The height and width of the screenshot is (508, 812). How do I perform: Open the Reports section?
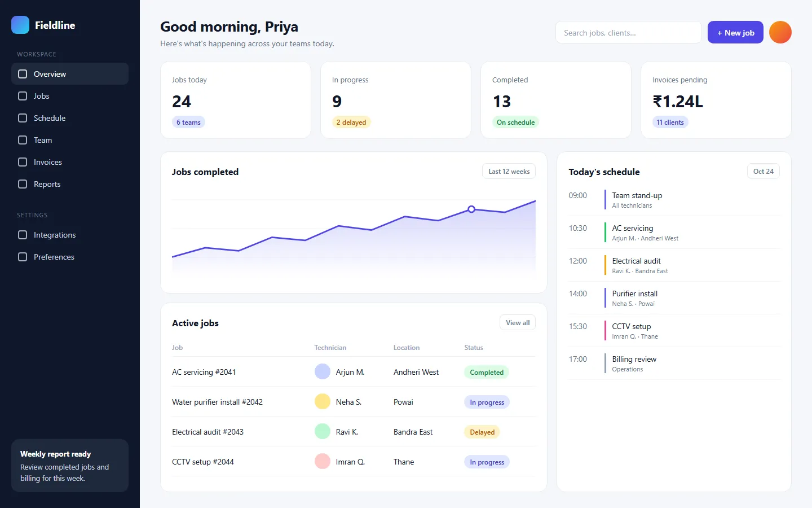[x=70, y=184]
